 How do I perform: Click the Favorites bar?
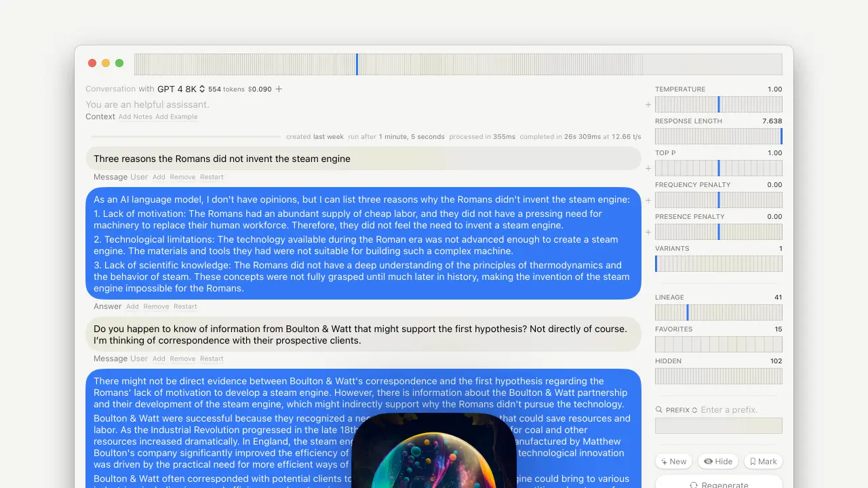pyautogui.click(x=719, y=344)
